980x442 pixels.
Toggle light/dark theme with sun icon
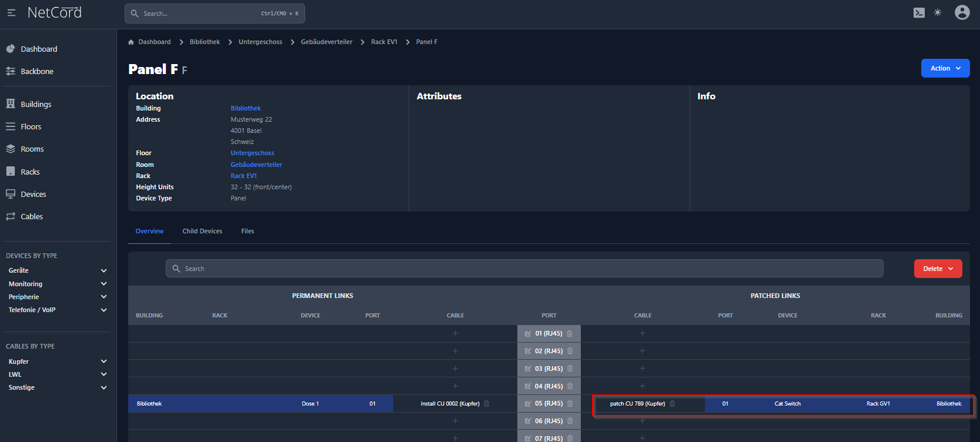coord(938,13)
